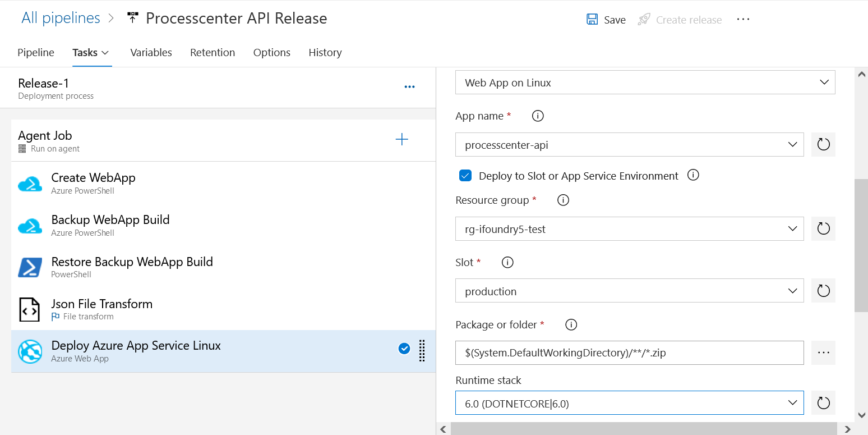868x435 pixels.
Task: Refresh the App name list
Action: tap(823, 144)
